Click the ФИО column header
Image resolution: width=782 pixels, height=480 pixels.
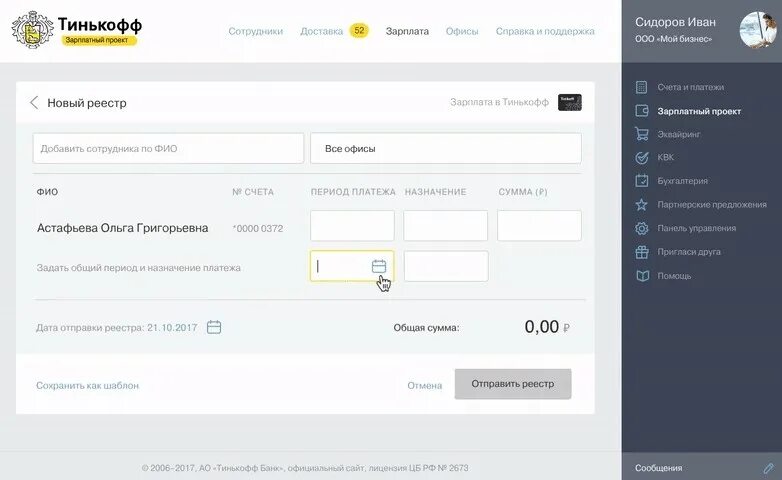coord(47,192)
